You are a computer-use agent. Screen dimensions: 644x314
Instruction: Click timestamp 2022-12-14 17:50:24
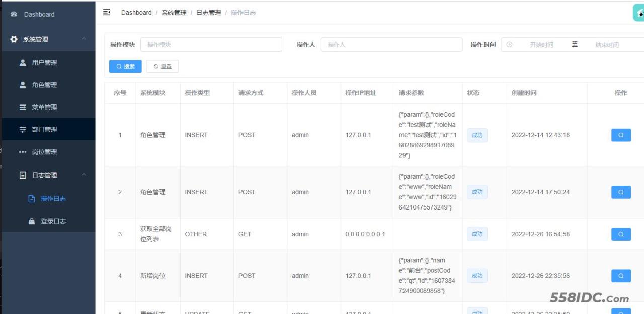click(x=540, y=192)
